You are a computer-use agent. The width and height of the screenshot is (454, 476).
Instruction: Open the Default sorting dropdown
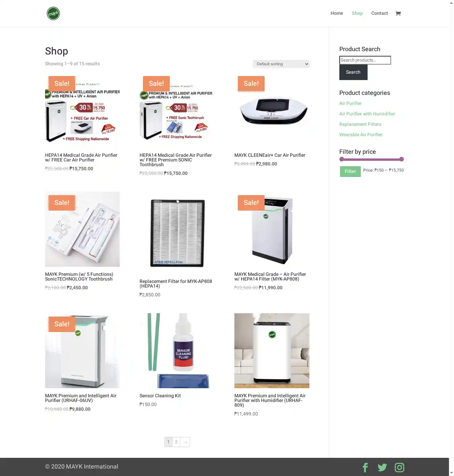[281, 64]
